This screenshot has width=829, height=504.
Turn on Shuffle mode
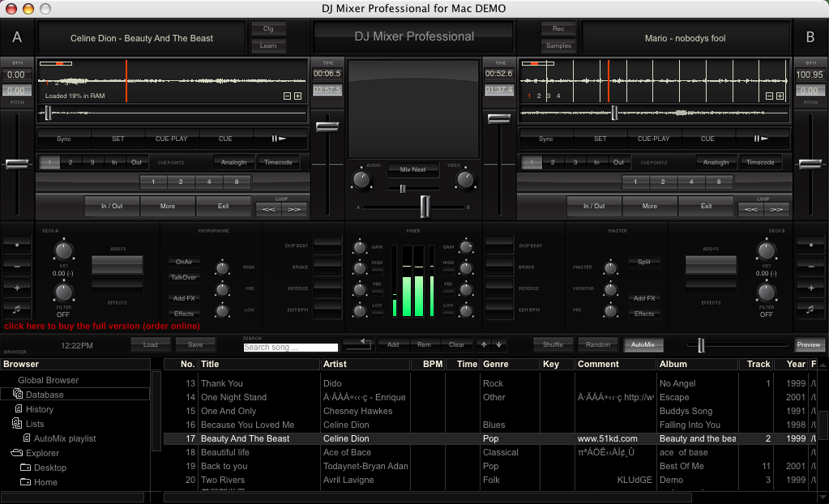tap(553, 344)
